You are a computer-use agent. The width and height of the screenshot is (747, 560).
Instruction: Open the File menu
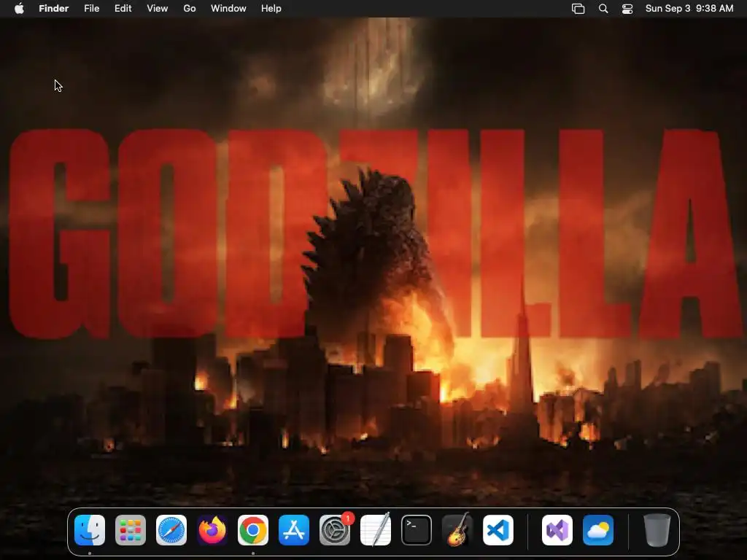[x=91, y=9]
